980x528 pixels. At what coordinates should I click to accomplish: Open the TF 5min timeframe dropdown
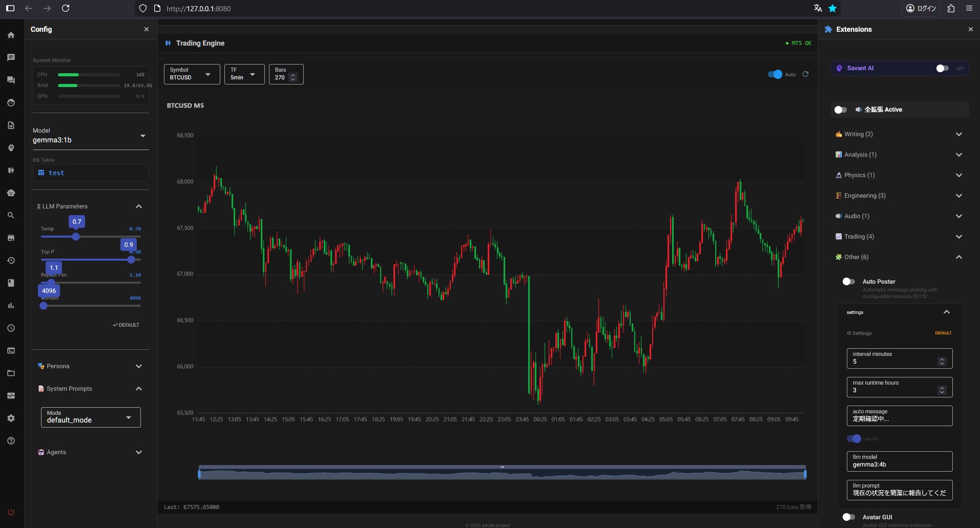coord(244,74)
